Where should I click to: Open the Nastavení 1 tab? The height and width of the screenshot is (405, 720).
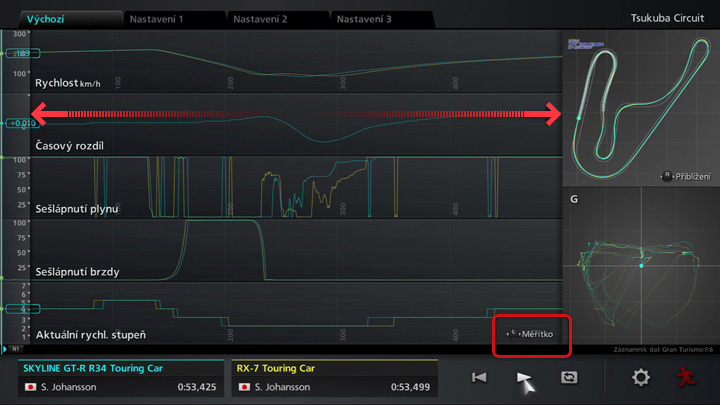172,19
